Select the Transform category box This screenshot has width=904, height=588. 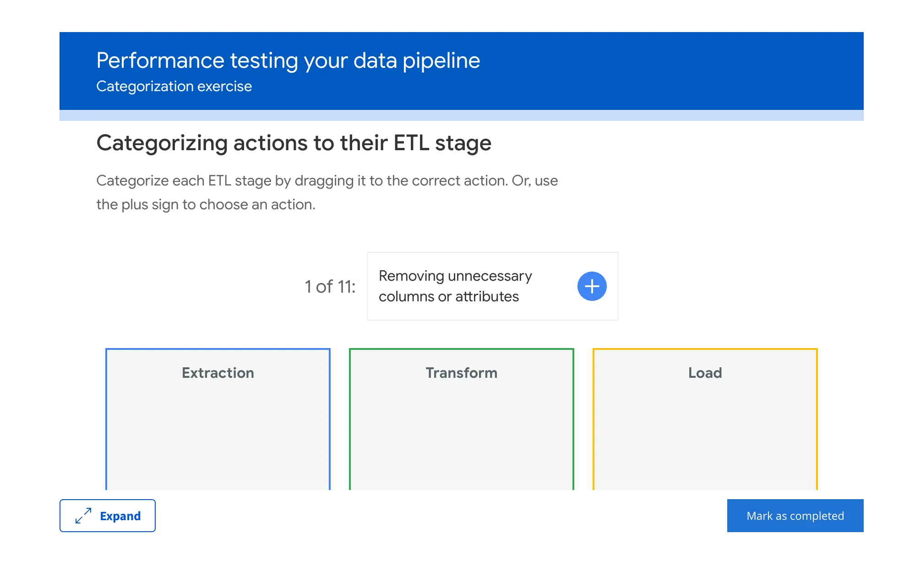pos(461,419)
